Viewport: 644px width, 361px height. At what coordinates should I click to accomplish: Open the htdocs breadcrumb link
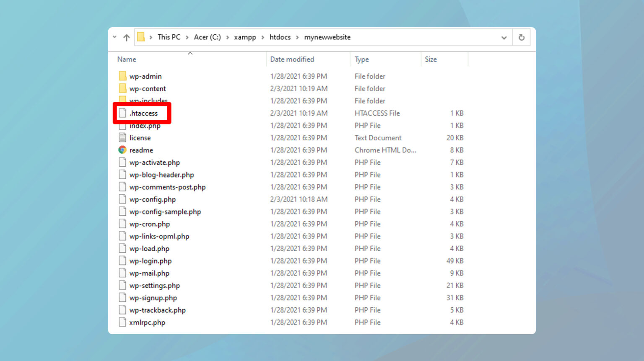point(280,37)
